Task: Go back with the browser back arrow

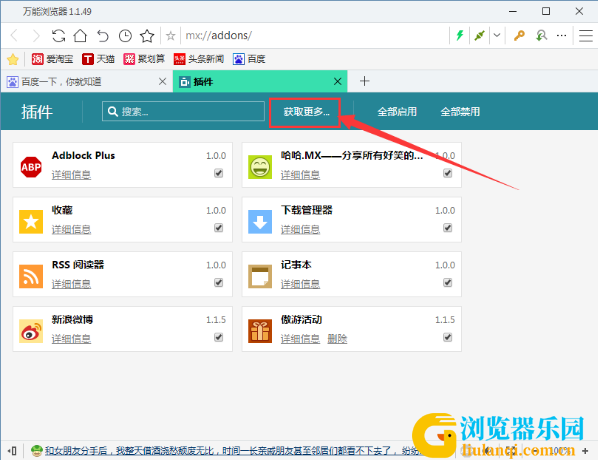Action: click(x=14, y=36)
